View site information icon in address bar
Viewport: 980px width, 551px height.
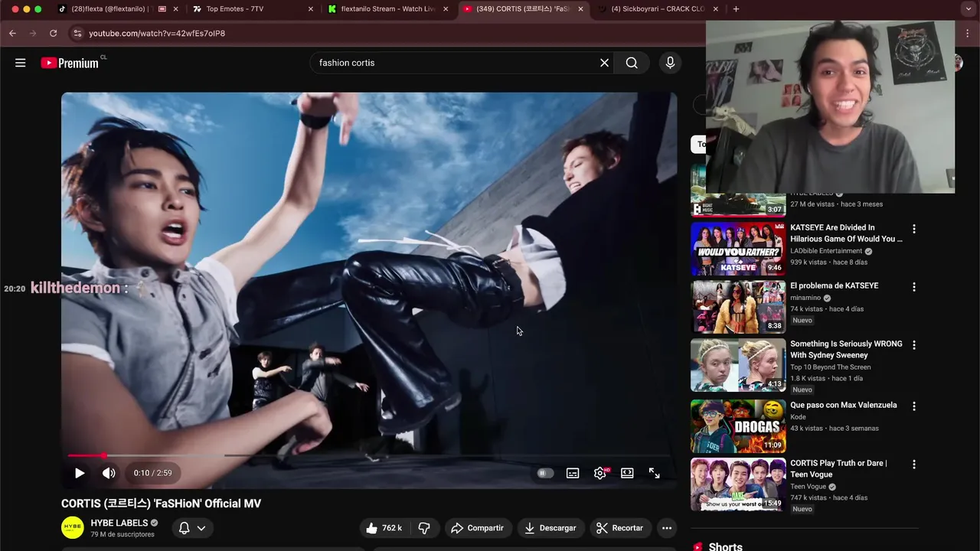(76, 33)
